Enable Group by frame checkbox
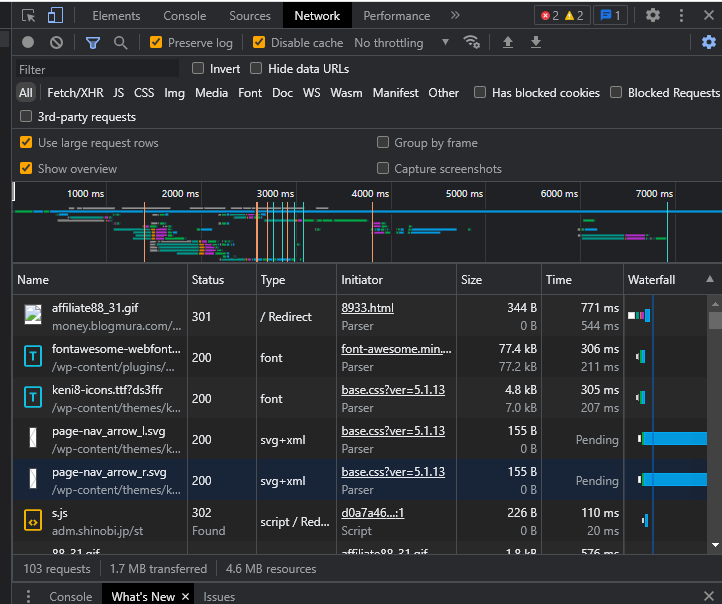 pos(383,142)
